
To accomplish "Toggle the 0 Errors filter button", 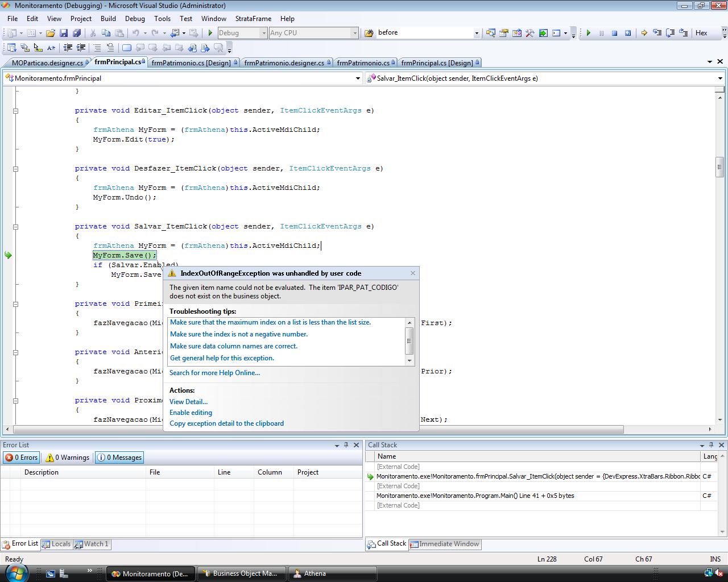I will pyautogui.click(x=22, y=458).
